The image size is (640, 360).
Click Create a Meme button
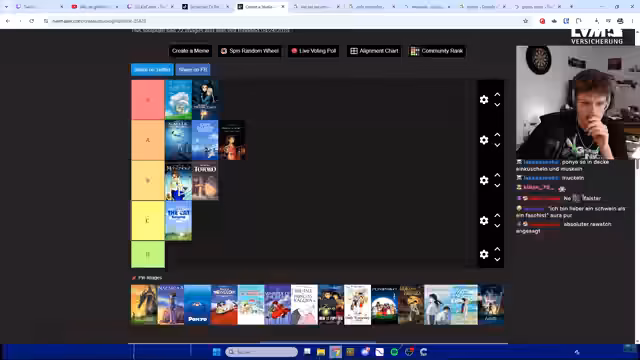pos(190,51)
